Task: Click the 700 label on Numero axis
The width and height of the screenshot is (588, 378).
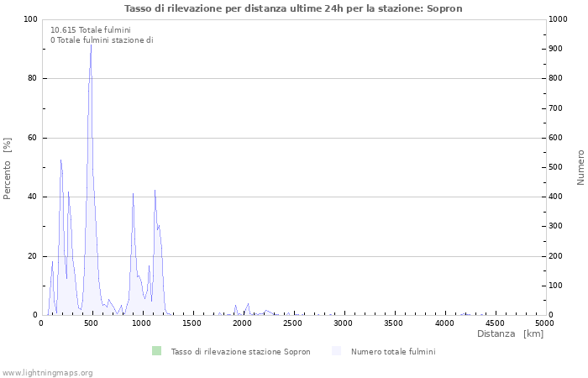Action: 556,108
